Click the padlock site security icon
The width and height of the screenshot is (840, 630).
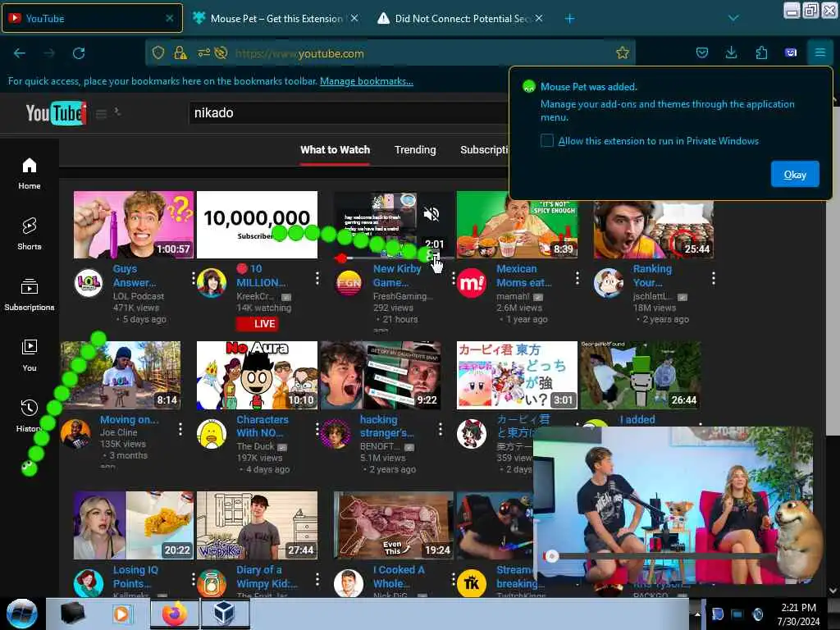pos(180,52)
